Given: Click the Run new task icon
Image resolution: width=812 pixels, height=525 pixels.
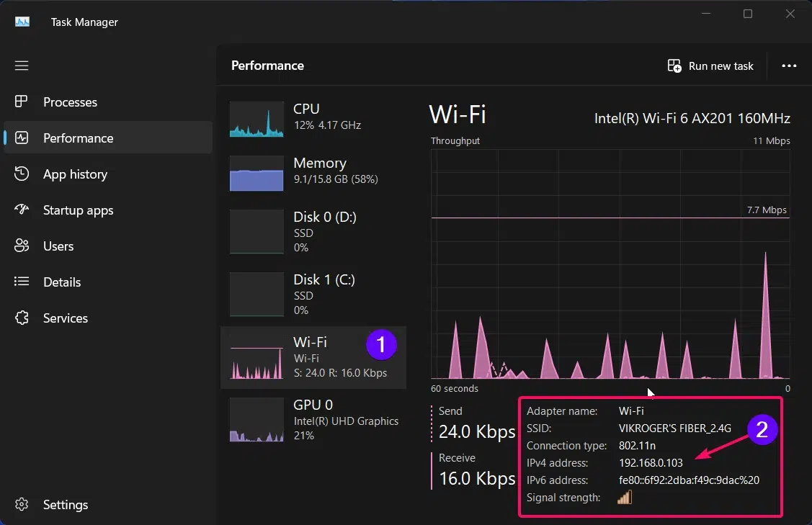Looking at the screenshot, I should pyautogui.click(x=674, y=66).
